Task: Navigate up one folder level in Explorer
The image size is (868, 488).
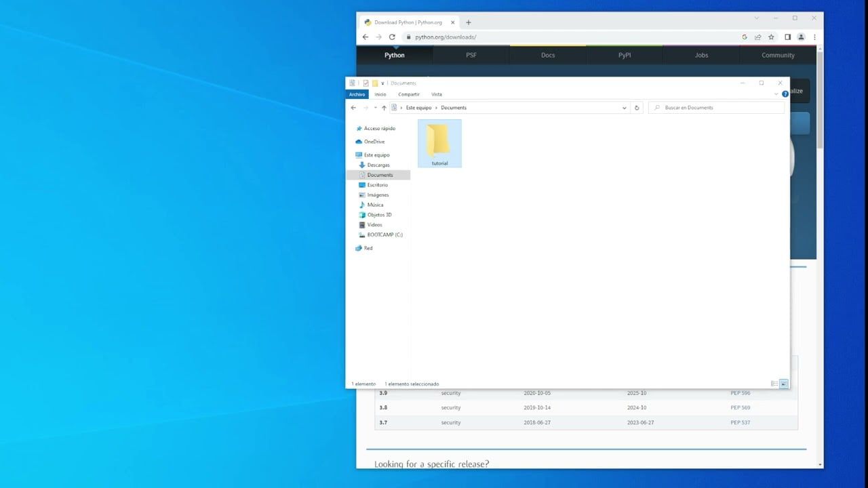Action: [x=384, y=107]
